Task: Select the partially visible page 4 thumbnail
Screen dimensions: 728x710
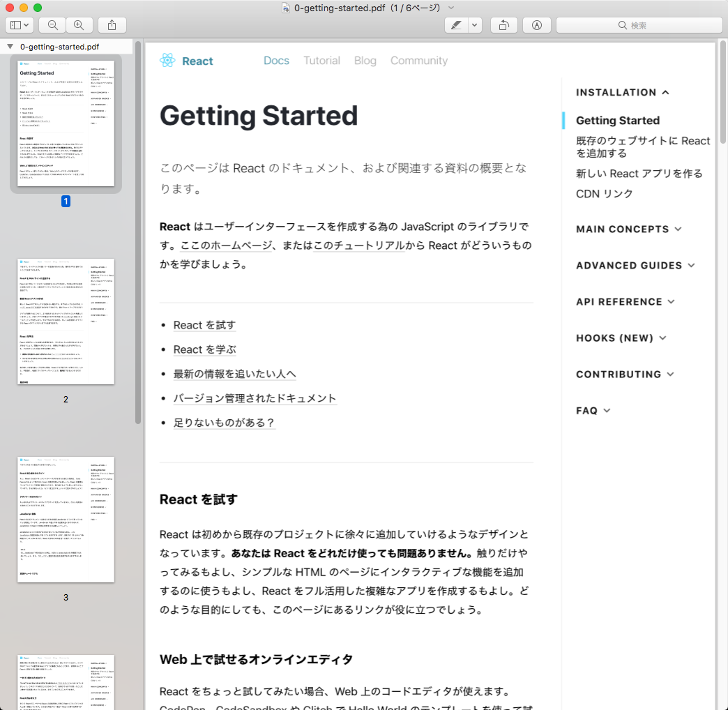Action: [x=66, y=682]
